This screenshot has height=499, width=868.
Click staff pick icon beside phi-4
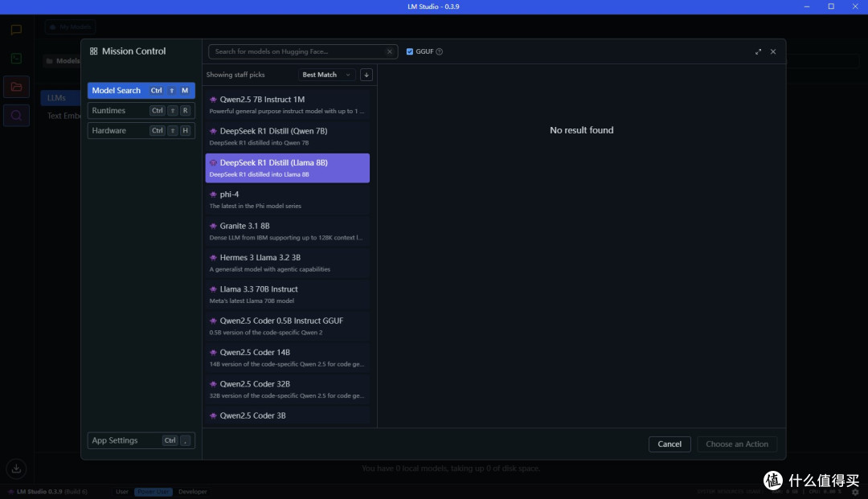click(x=213, y=194)
